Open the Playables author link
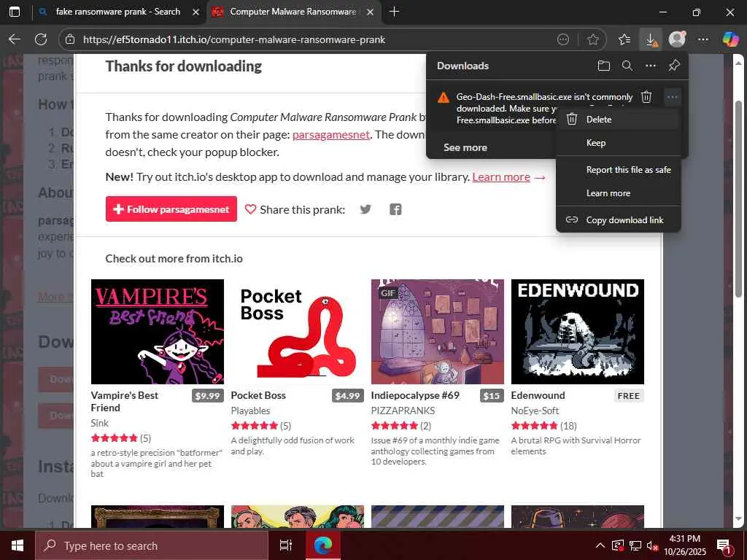 tap(250, 411)
